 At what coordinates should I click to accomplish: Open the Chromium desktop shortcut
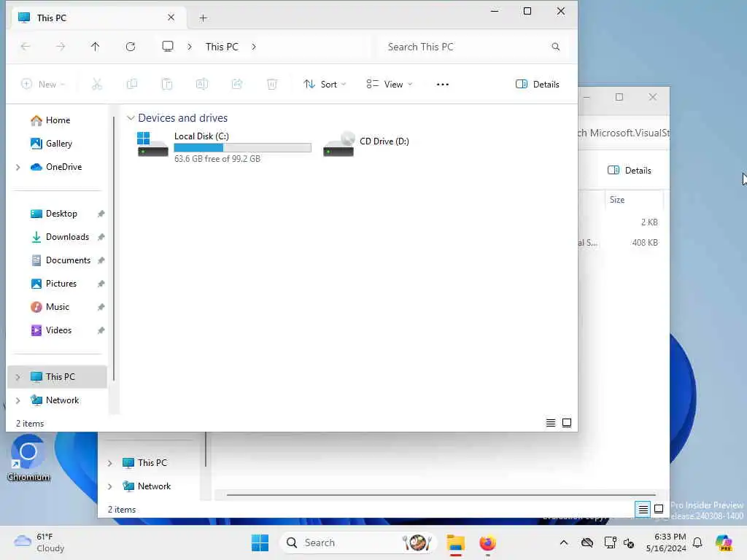[x=28, y=459]
